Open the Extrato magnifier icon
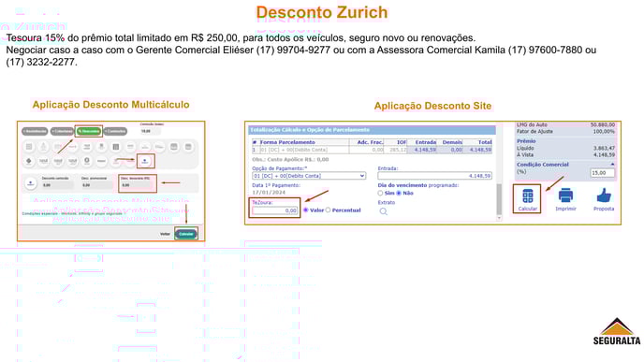Image resolution: width=644 pixels, height=362 pixels. [x=383, y=211]
